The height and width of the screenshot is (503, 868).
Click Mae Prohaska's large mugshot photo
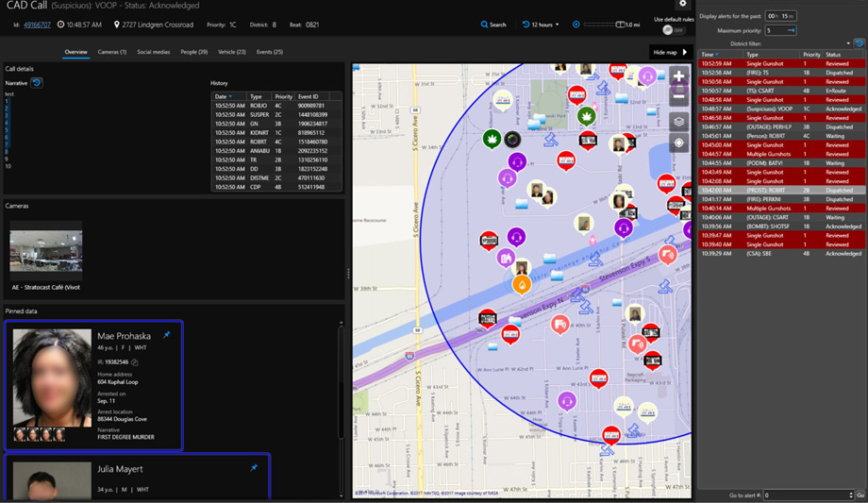point(52,377)
